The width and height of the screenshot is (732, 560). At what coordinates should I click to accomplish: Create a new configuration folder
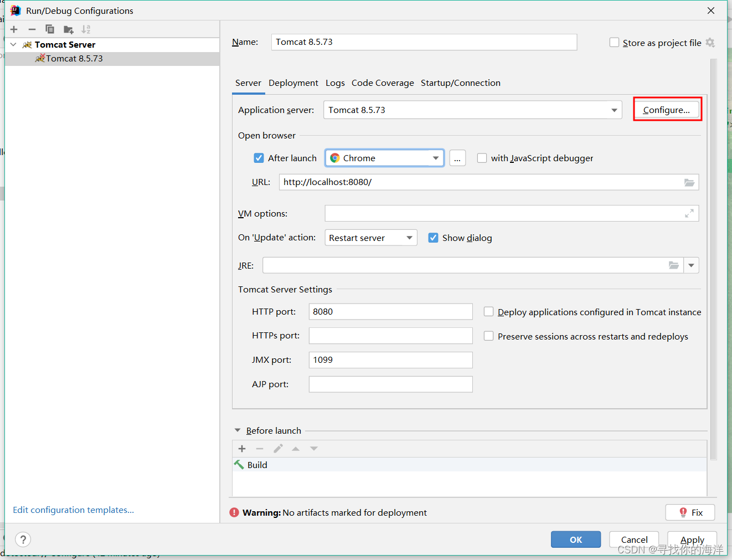pyautogui.click(x=68, y=29)
